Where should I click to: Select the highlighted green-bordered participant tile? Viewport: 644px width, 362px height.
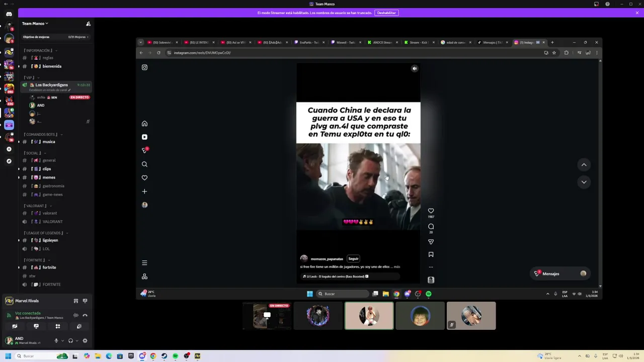(369, 316)
